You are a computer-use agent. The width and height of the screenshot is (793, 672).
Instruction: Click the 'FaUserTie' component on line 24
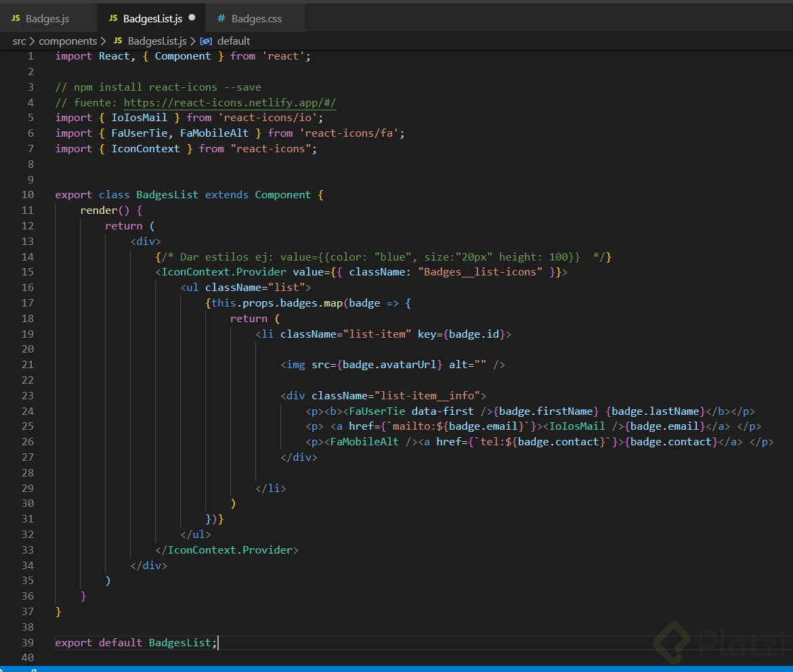[x=377, y=411]
